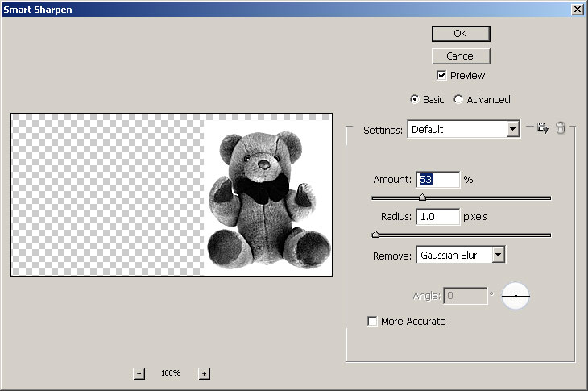Click the disabled Angle input field

[x=466, y=296]
